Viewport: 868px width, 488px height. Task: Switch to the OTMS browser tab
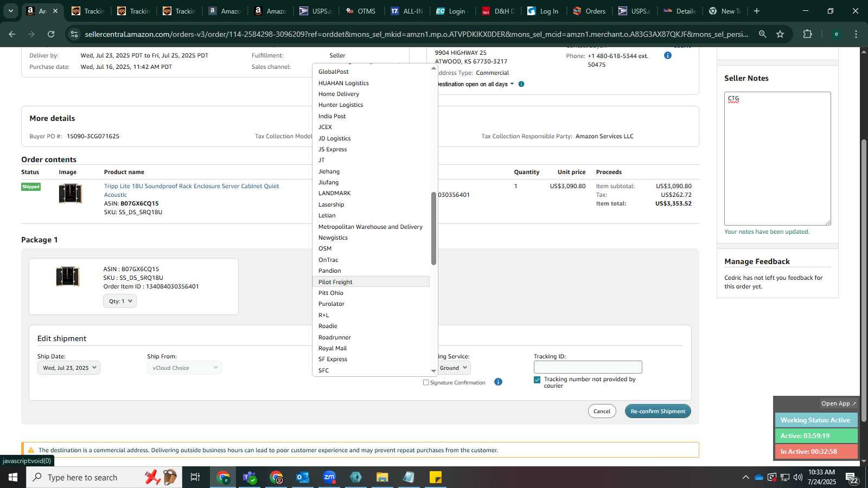click(x=361, y=11)
